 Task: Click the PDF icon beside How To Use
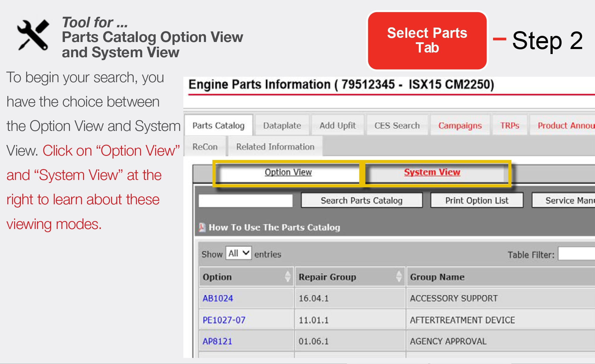tap(202, 227)
